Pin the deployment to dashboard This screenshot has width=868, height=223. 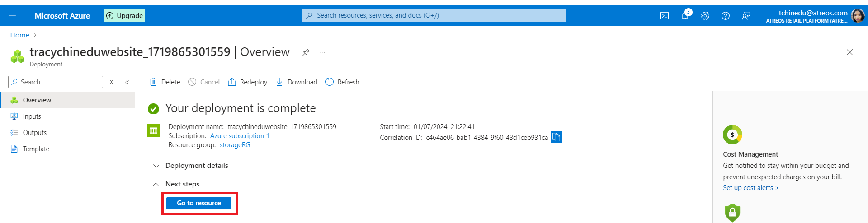click(x=306, y=52)
